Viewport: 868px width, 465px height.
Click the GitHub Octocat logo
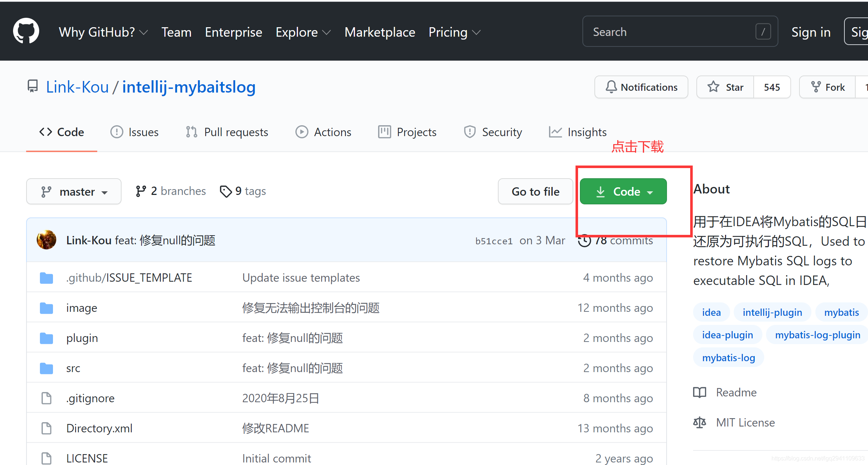point(26,31)
